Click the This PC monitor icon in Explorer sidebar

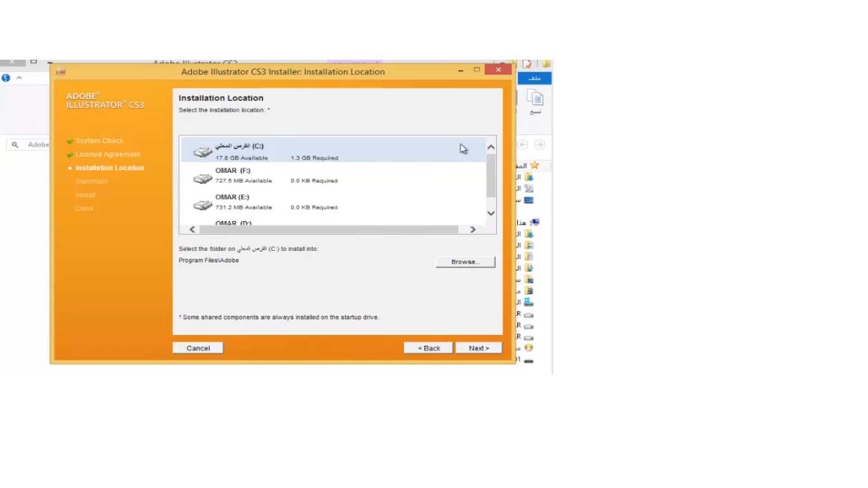(535, 222)
